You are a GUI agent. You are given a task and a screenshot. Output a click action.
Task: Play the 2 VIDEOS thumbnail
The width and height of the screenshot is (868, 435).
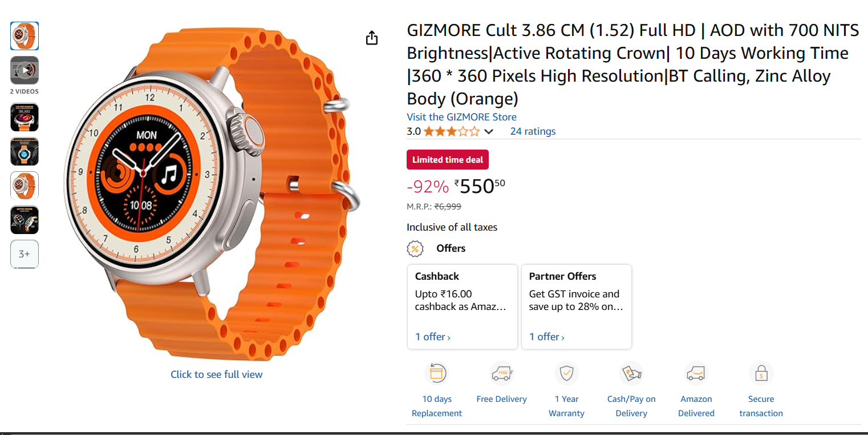coord(25,71)
